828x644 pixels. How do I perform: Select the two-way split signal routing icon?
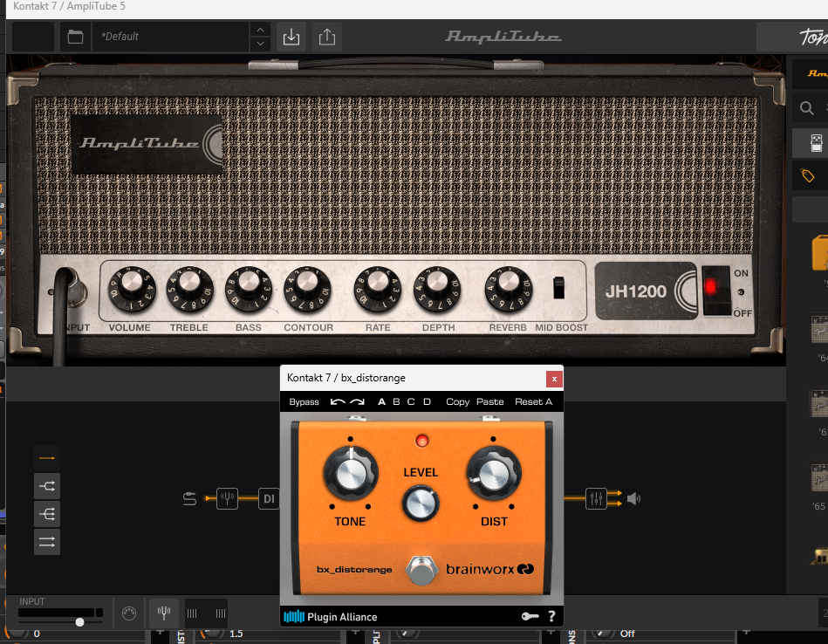click(x=47, y=486)
